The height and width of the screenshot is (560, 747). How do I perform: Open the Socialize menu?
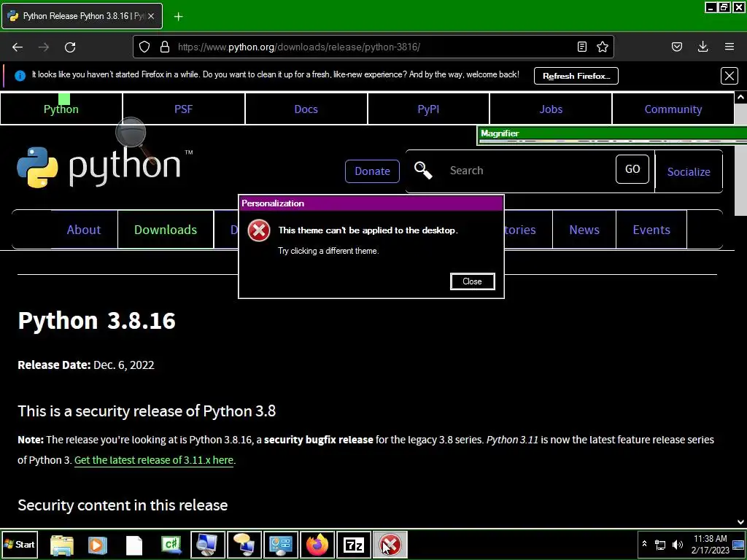(689, 171)
